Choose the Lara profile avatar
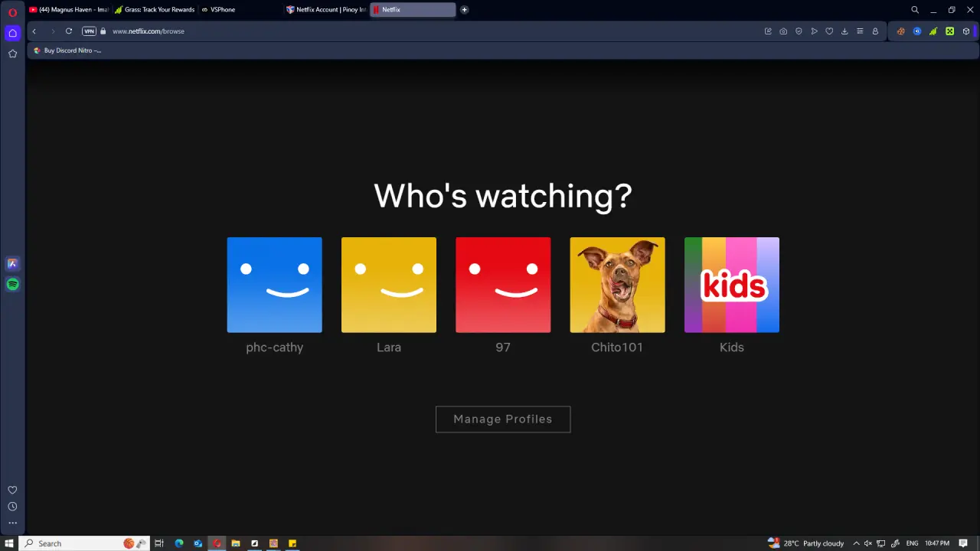The width and height of the screenshot is (980, 551). pyautogui.click(x=389, y=285)
